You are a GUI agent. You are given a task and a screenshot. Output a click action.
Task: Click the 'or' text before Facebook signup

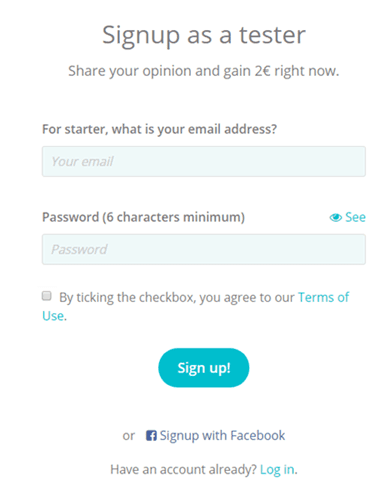129,436
